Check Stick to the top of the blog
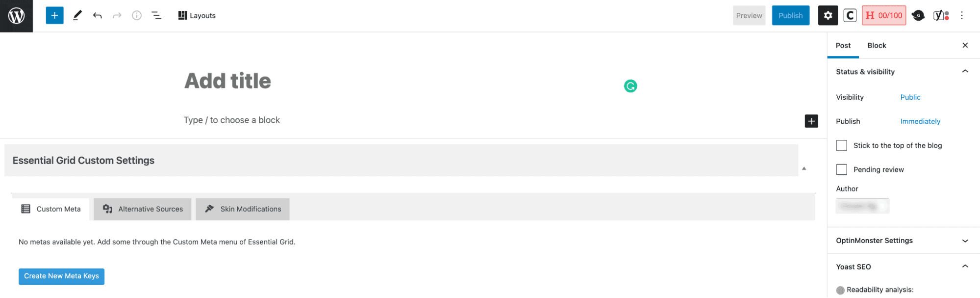 842,146
